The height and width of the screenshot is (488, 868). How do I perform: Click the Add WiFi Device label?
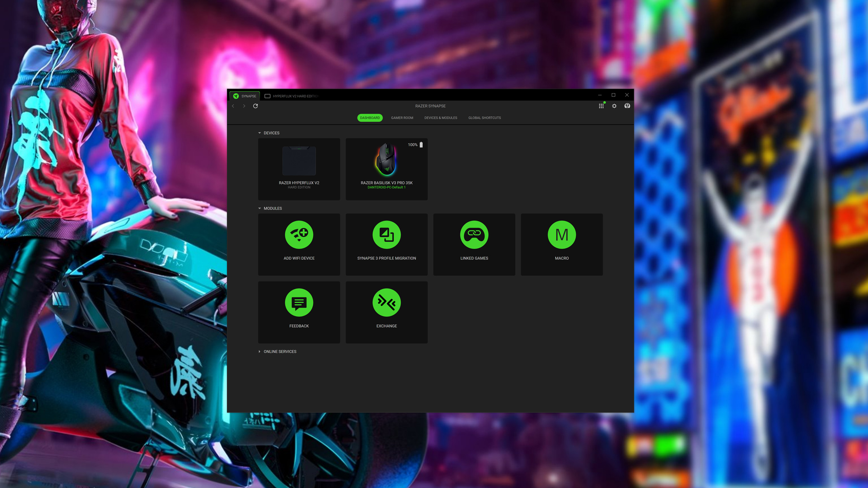pos(299,258)
